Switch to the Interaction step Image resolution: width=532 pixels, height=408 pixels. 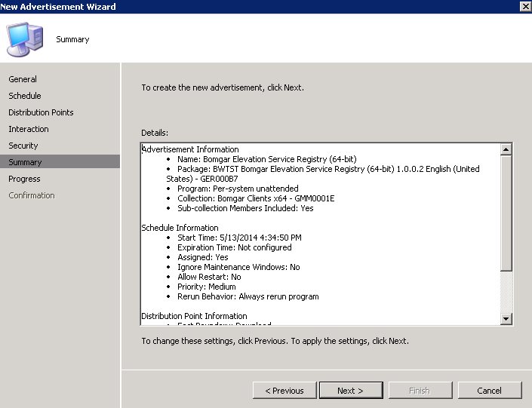pyautogui.click(x=29, y=129)
